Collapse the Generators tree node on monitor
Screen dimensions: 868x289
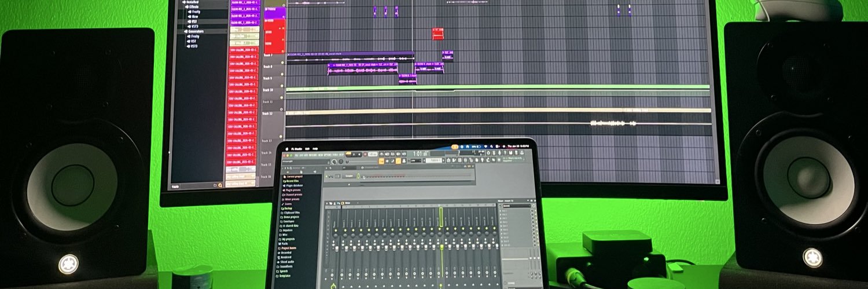pos(186,31)
